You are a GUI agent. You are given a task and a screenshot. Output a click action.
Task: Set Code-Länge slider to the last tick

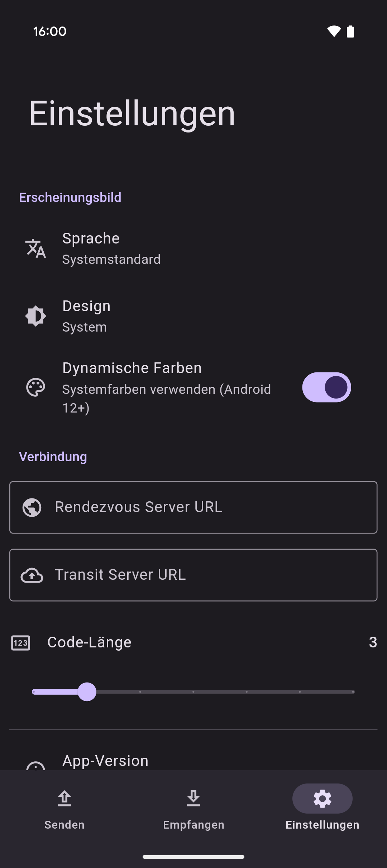click(353, 692)
